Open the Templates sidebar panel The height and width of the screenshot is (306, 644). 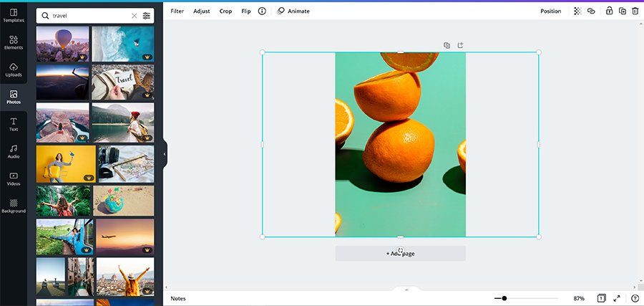(x=14, y=16)
